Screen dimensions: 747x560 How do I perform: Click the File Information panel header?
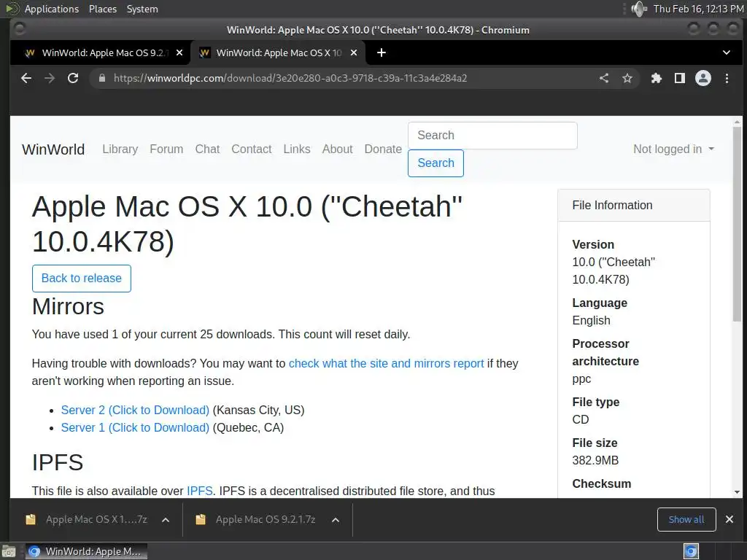point(634,205)
